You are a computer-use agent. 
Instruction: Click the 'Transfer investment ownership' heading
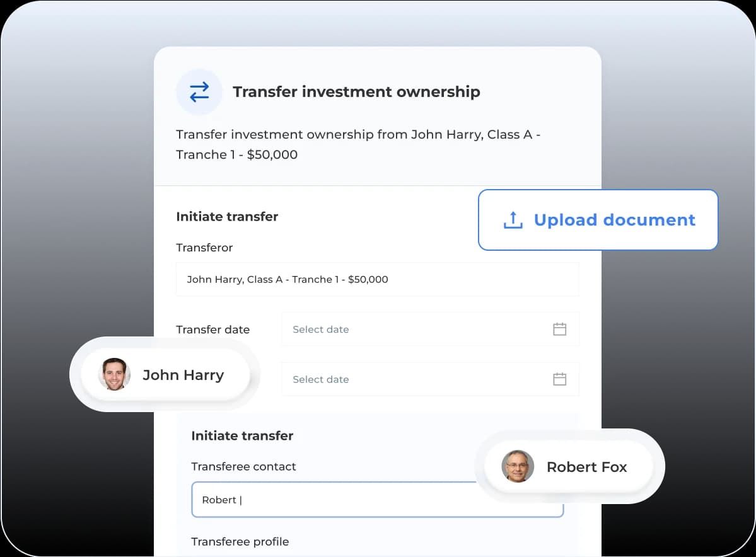pyautogui.click(x=356, y=92)
